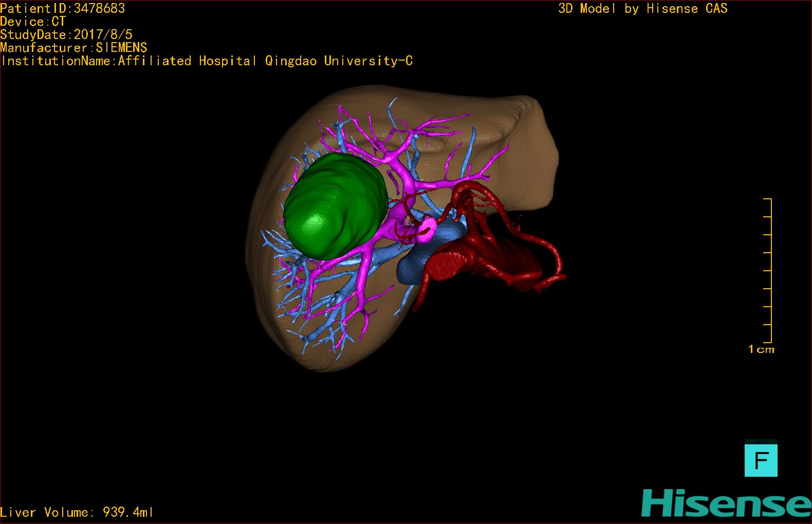Image resolution: width=812 pixels, height=524 pixels.
Task: Click the vertical yellow scale ruler
Action: [x=768, y=270]
